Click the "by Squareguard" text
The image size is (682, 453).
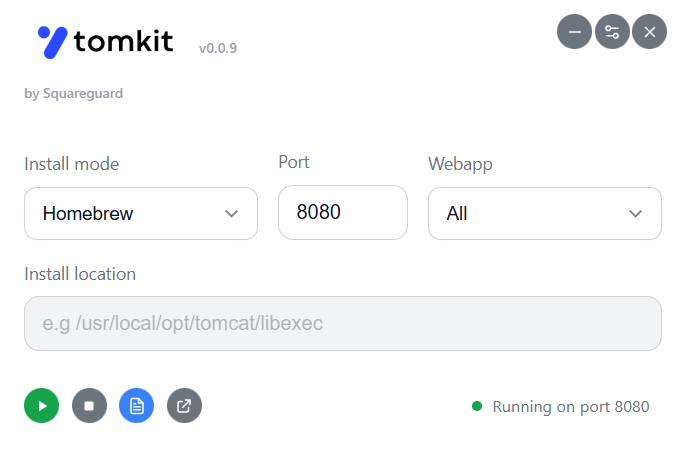[x=73, y=94]
